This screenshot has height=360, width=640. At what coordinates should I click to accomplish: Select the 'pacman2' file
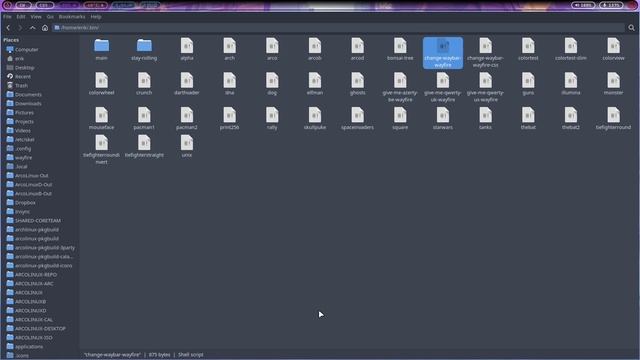click(x=187, y=119)
